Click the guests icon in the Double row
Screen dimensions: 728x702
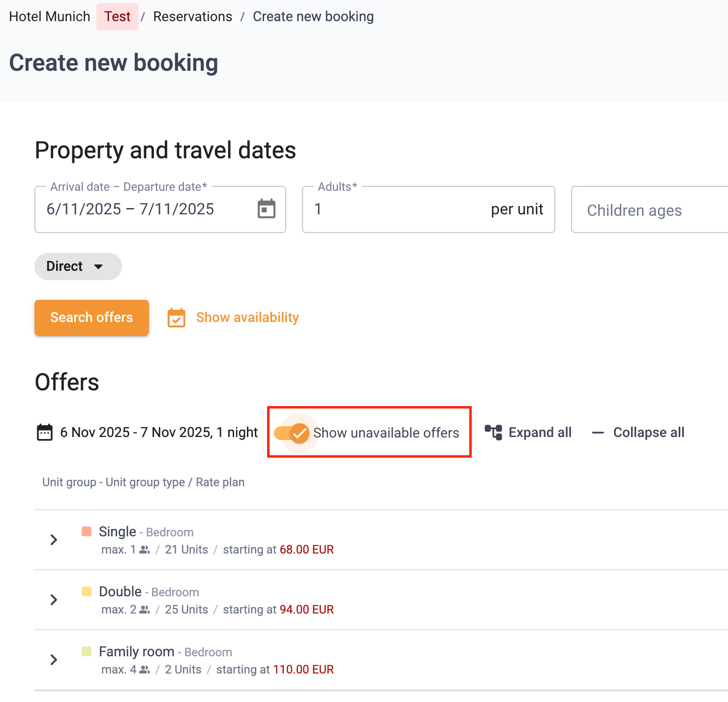click(x=145, y=610)
